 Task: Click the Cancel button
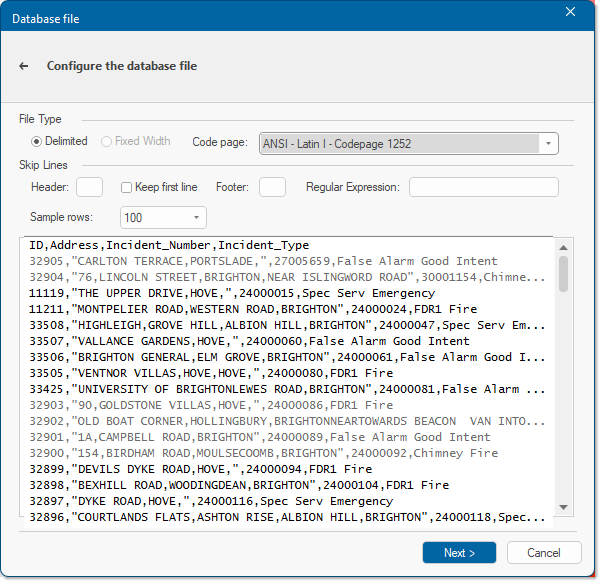(x=544, y=553)
